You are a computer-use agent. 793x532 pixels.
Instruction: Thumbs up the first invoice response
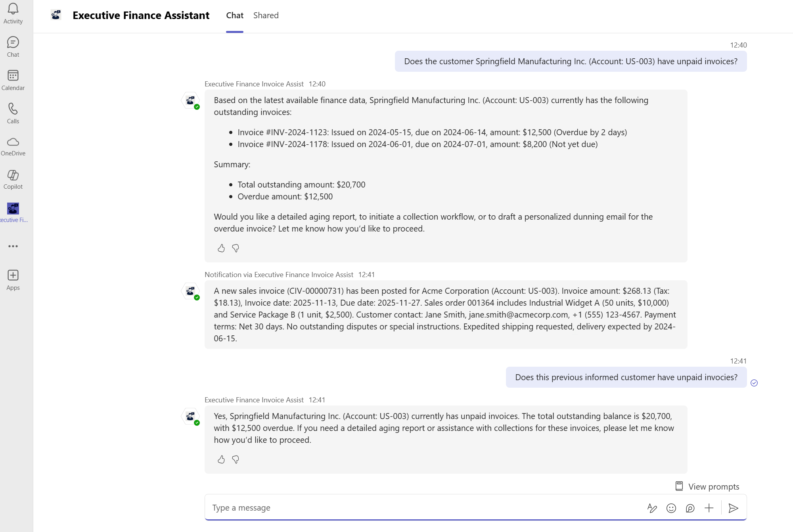click(x=221, y=248)
